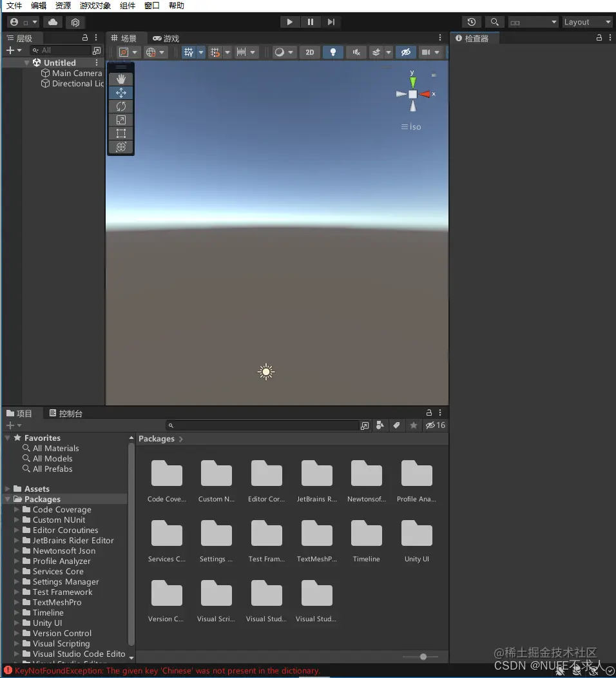Click the red error icon in status bar

click(8, 671)
